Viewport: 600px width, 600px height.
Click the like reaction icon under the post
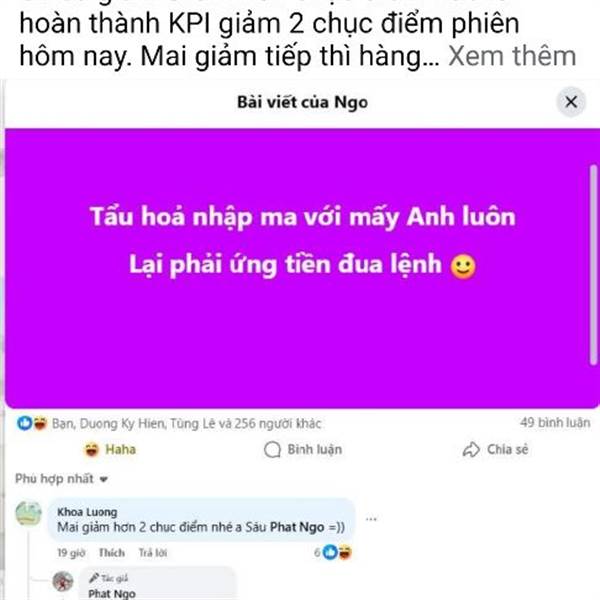[x=24, y=423]
